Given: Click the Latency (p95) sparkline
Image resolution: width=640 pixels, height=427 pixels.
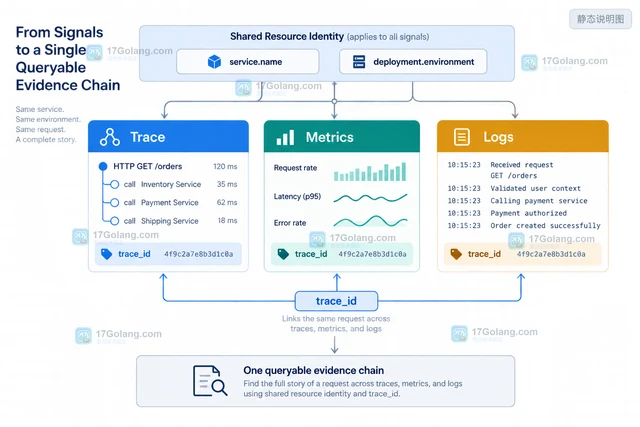Looking at the screenshot, I should coord(370,198).
